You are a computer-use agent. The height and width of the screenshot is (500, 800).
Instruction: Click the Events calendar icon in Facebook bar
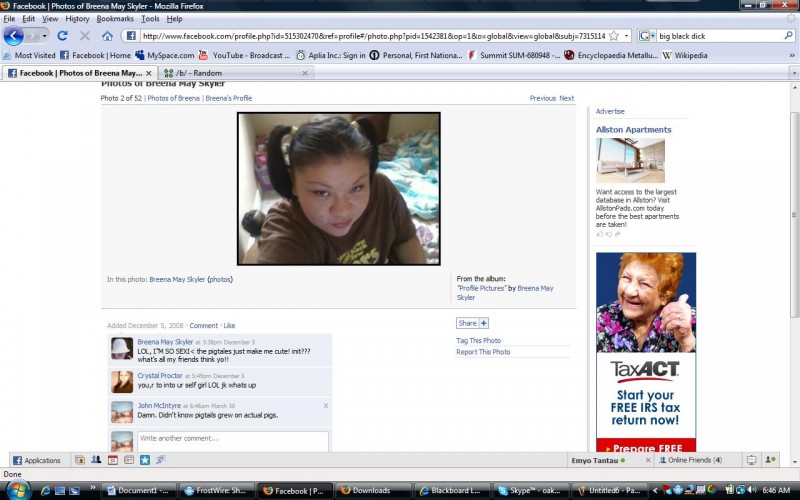[x=113, y=460]
